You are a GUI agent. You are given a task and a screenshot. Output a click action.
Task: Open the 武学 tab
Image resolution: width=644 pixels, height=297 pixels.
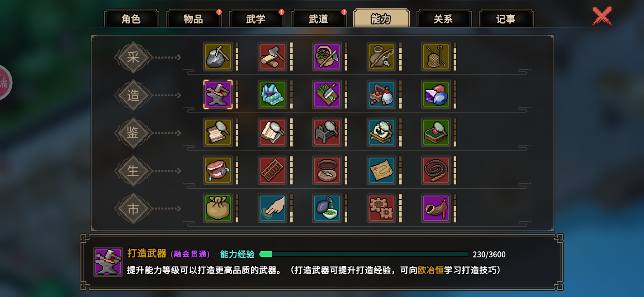pyautogui.click(x=256, y=19)
